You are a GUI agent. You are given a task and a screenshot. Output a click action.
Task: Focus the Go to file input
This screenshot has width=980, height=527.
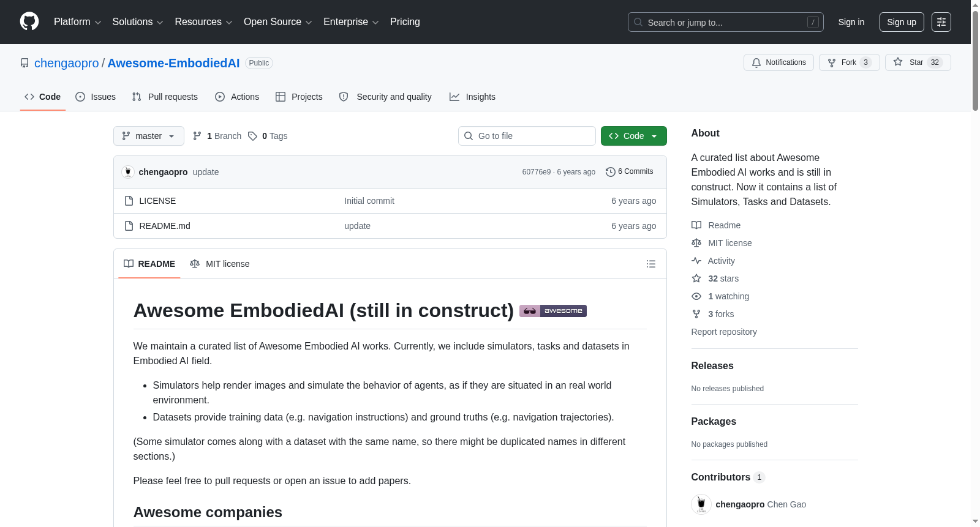pos(527,136)
